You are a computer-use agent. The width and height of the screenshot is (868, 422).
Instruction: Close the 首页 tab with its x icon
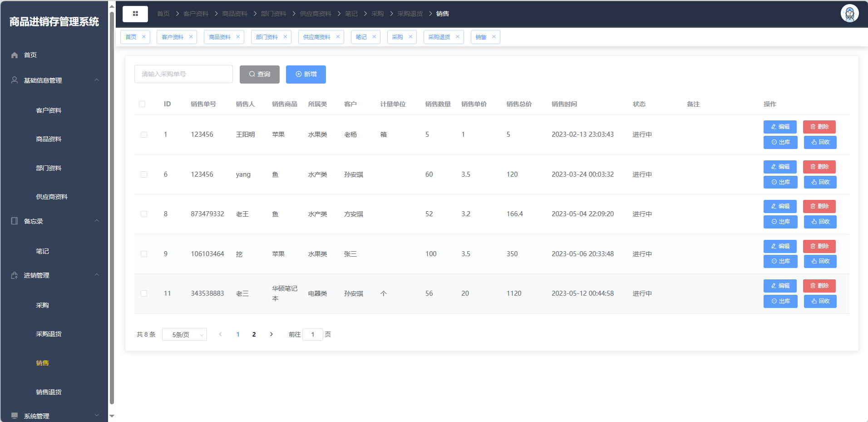pyautogui.click(x=144, y=37)
